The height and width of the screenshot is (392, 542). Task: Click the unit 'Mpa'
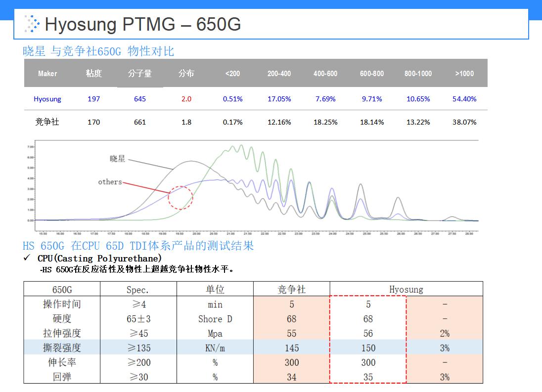[215, 334]
